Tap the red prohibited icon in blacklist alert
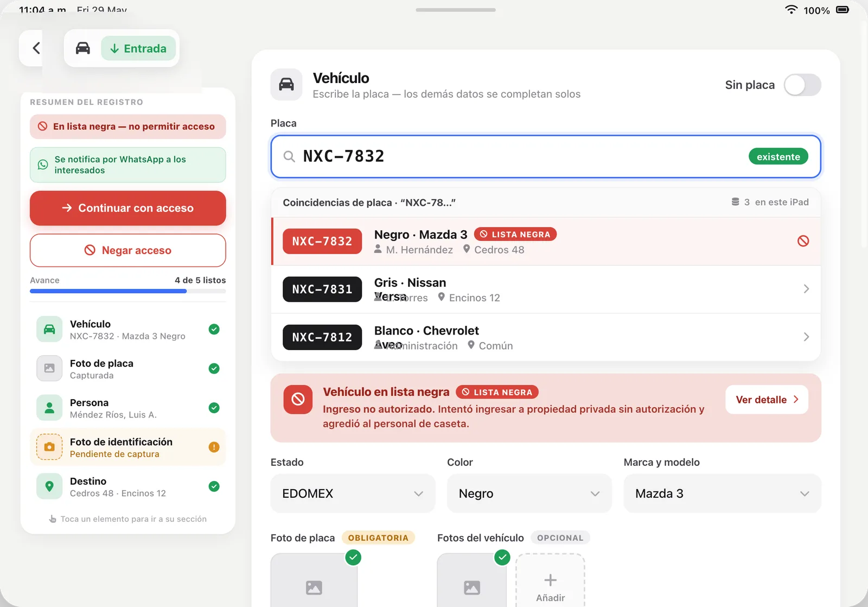The image size is (868, 607). (x=298, y=400)
